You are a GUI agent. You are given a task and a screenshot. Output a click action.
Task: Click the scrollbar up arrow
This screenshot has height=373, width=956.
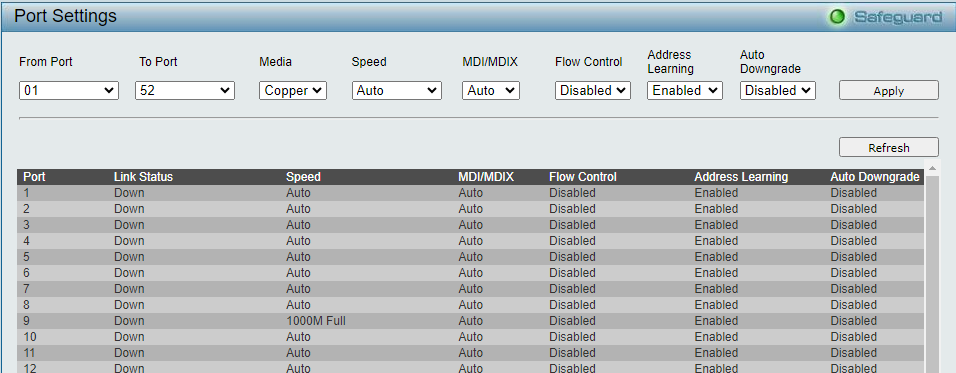pos(932,168)
